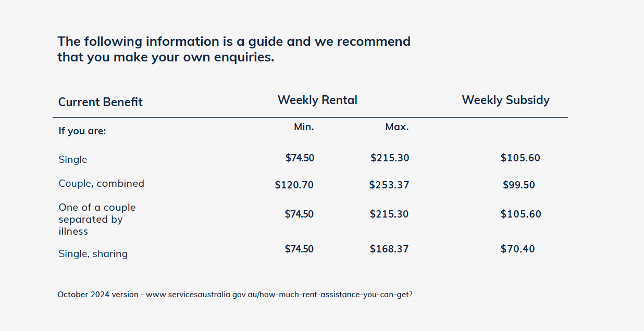The height and width of the screenshot is (331, 644).
Task: Click the $253.37 maximum rental value
Action: click(x=389, y=185)
